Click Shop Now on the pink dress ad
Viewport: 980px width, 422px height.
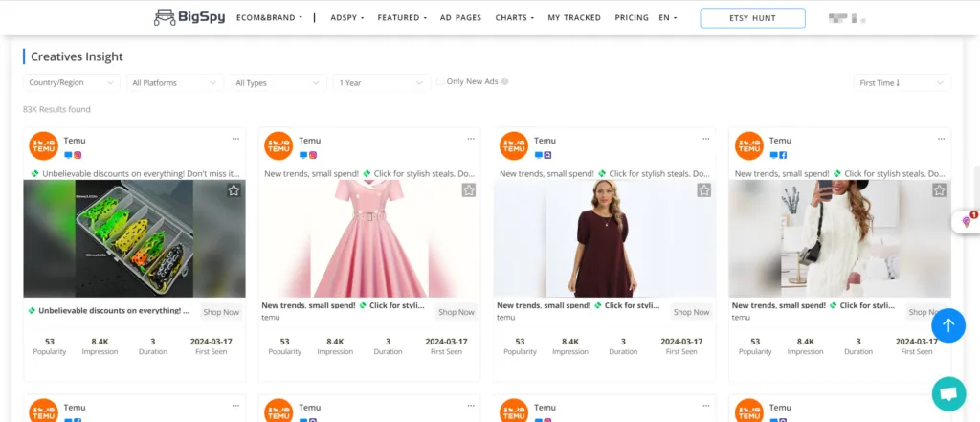[457, 312]
